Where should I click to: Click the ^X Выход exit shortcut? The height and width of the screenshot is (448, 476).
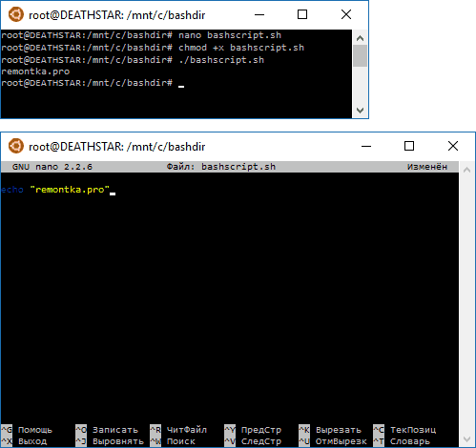point(24,441)
